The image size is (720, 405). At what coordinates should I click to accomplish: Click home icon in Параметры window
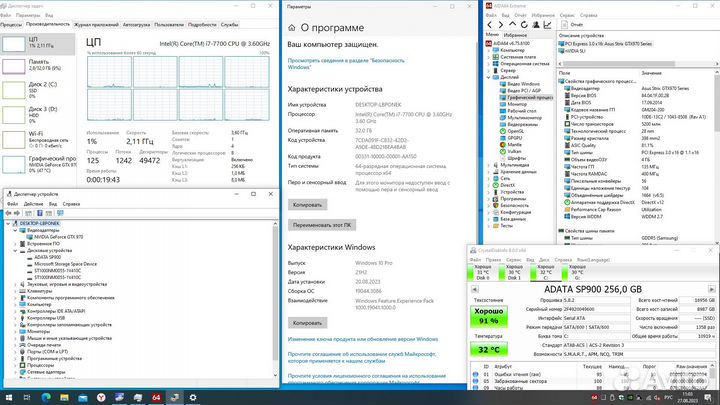(292, 28)
